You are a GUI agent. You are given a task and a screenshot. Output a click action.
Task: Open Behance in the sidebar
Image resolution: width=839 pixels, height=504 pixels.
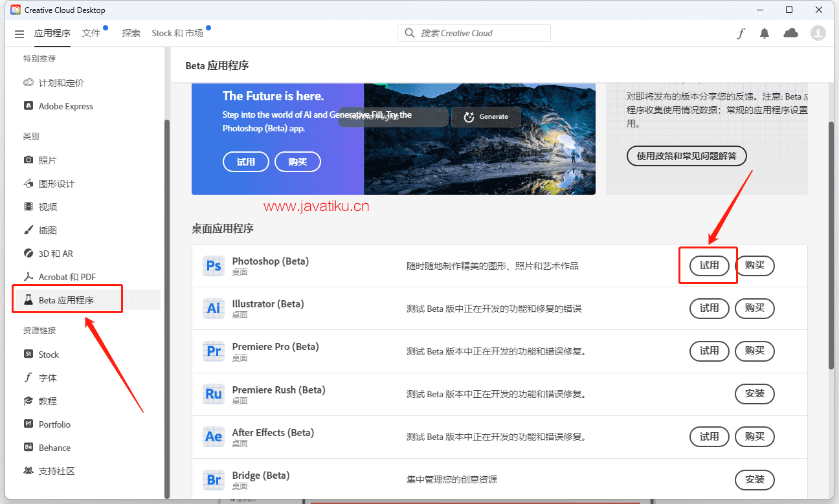[47, 448]
